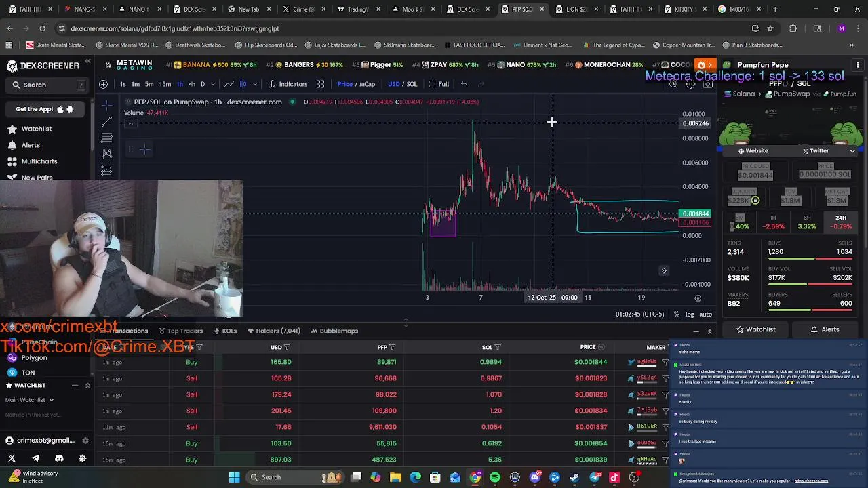868x488 pixels.
Task: Click Get the App button
Action: pos(45,109)
